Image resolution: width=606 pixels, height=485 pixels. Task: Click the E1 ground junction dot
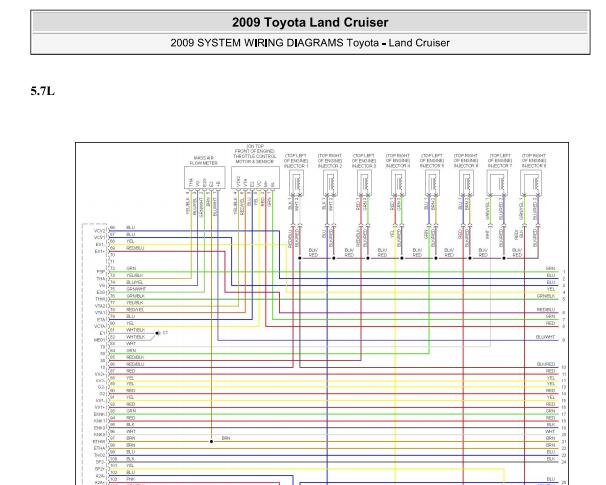[157, 333]
